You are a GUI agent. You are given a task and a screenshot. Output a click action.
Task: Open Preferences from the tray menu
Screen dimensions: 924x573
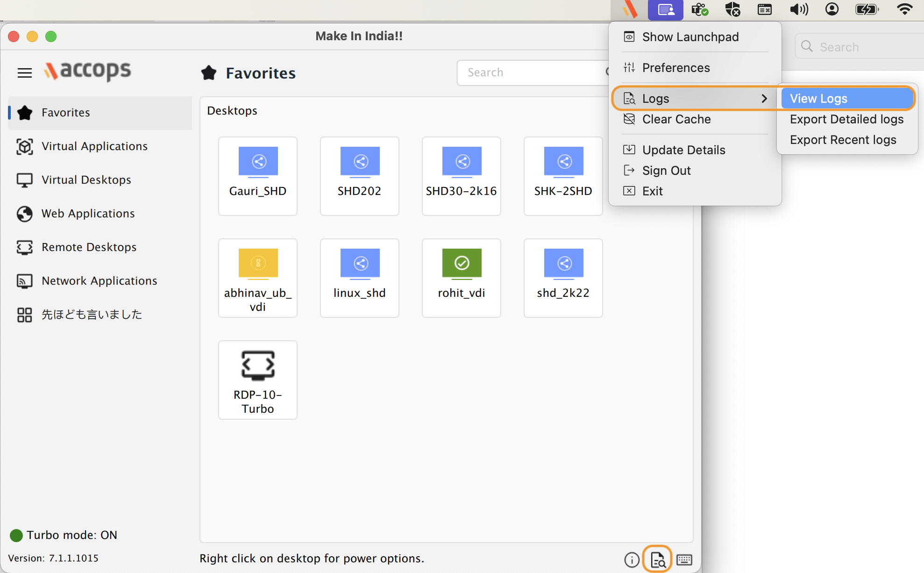click(675, 68)
